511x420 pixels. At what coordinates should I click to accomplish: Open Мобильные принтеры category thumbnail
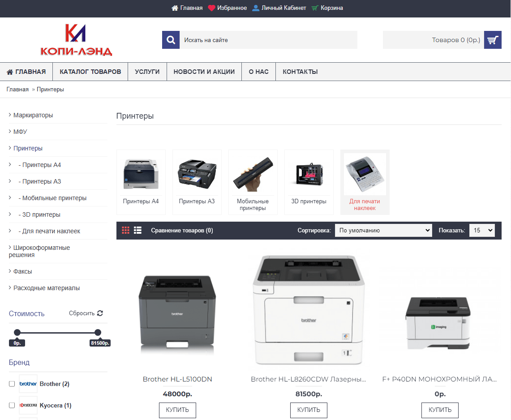[x=253, y=174]
